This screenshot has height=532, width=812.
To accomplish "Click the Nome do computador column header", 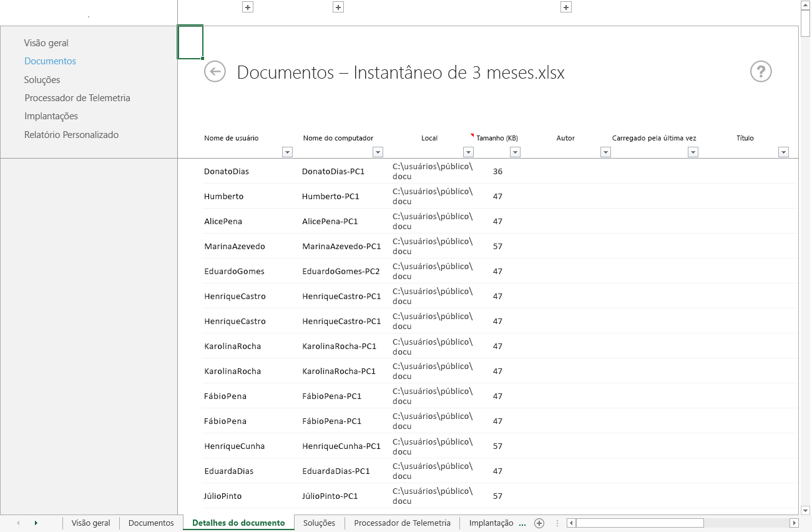I will tap(338, 138).
